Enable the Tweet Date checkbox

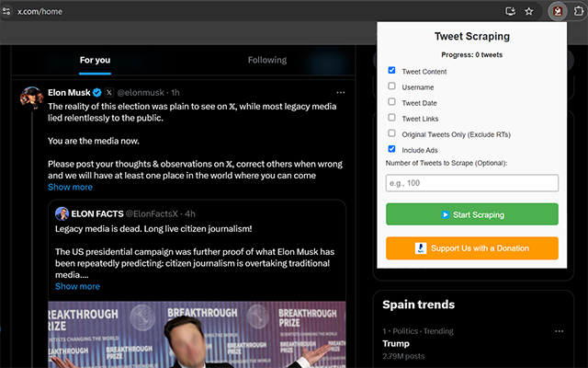392,102
